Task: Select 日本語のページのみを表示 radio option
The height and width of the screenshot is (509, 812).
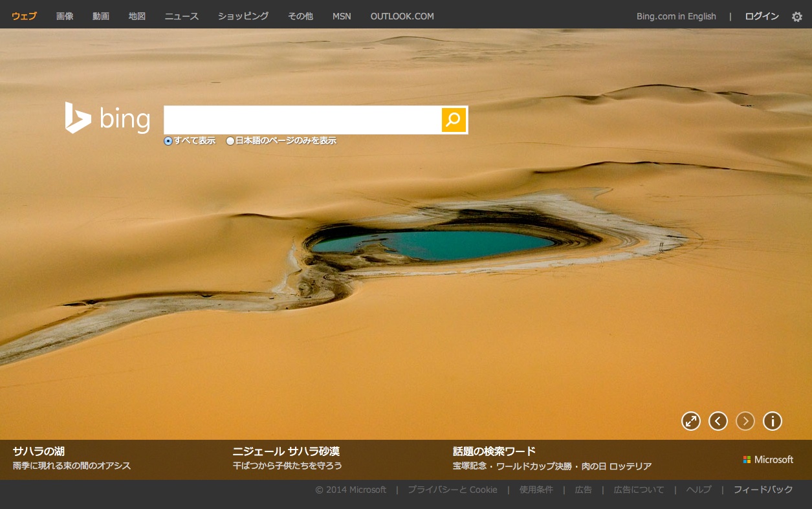Action: pos(230,141)
